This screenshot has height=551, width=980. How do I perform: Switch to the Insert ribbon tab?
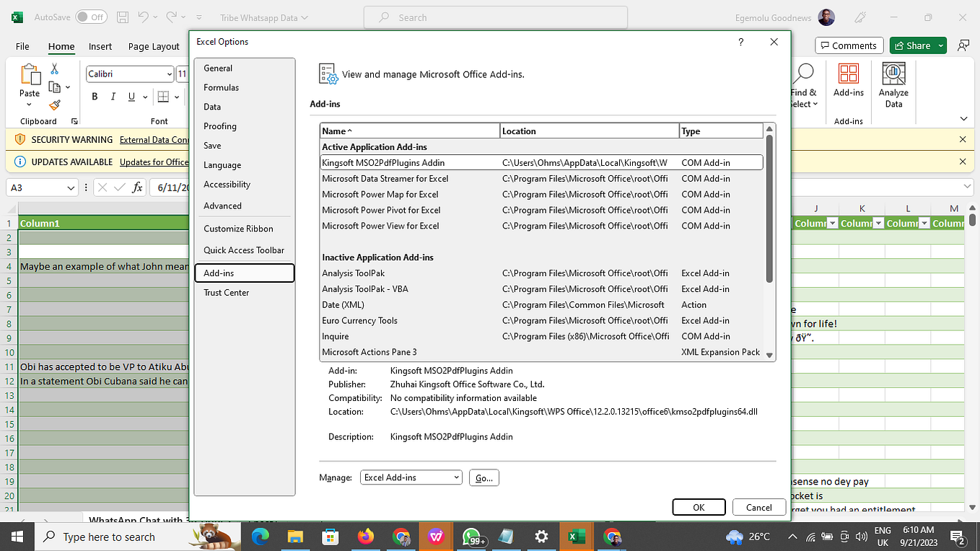100,46
